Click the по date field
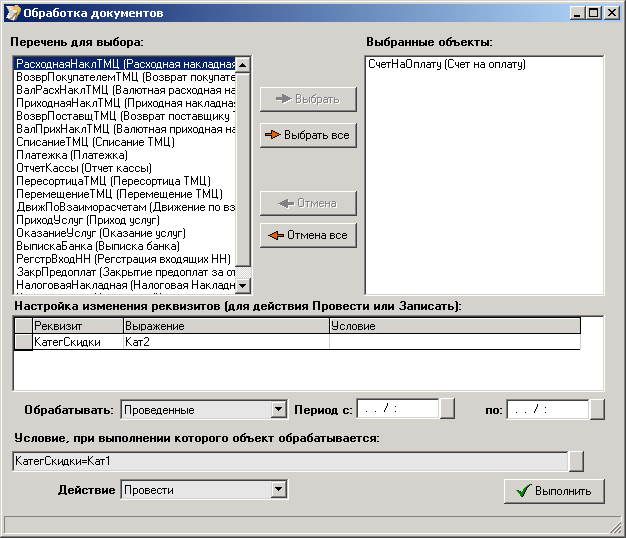The width and height of the screenshot is (626, 538). pyautogui.click(x=547, y=409)
